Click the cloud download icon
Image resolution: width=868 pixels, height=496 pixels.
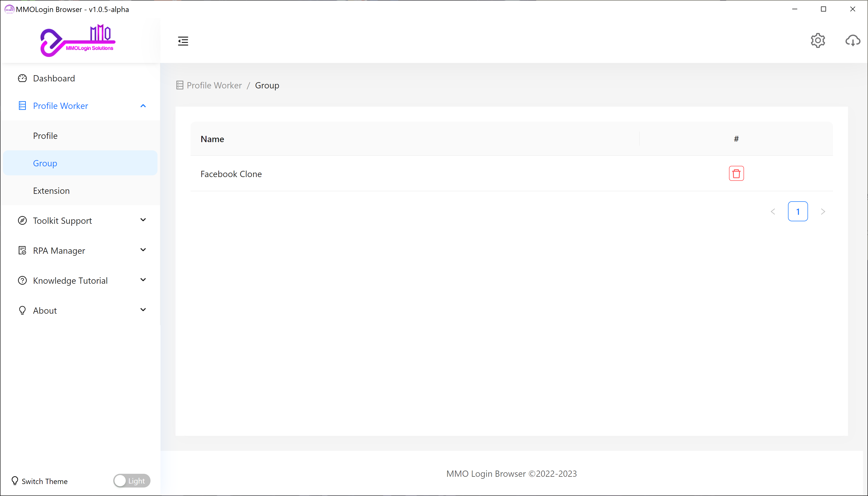852,41
